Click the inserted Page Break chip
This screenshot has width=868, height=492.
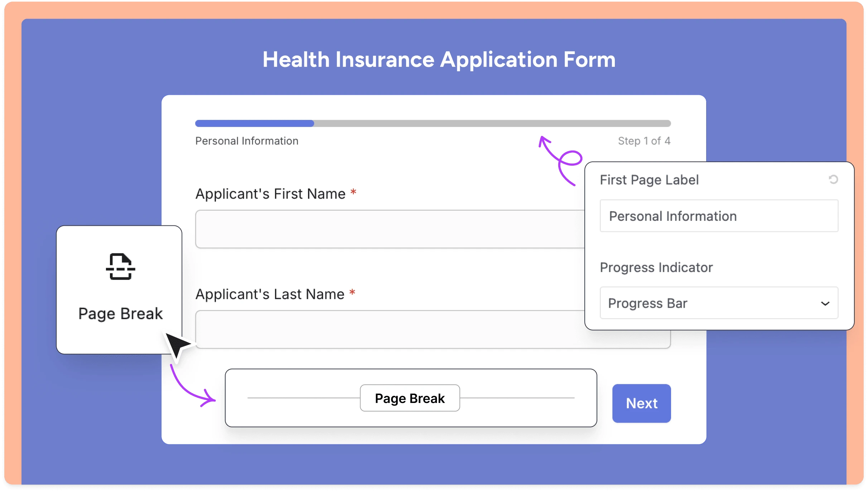pyautogui.click(x=410, y=398)
